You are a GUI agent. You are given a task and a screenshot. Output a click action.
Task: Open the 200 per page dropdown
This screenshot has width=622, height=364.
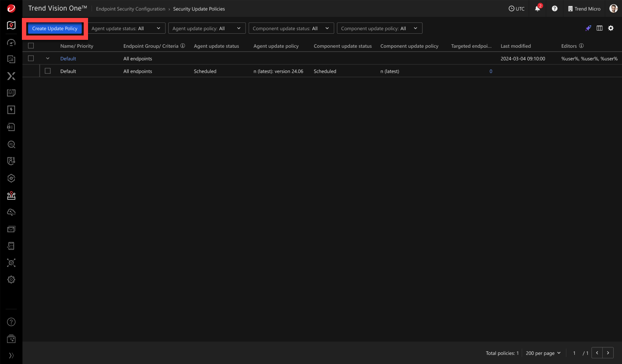[x=543, y=353]
